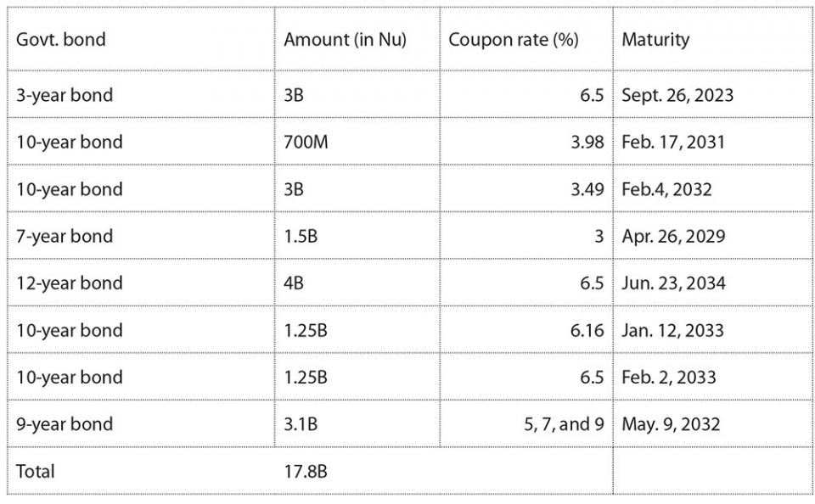Select the "9-year bond" row label

click(65, 423)
